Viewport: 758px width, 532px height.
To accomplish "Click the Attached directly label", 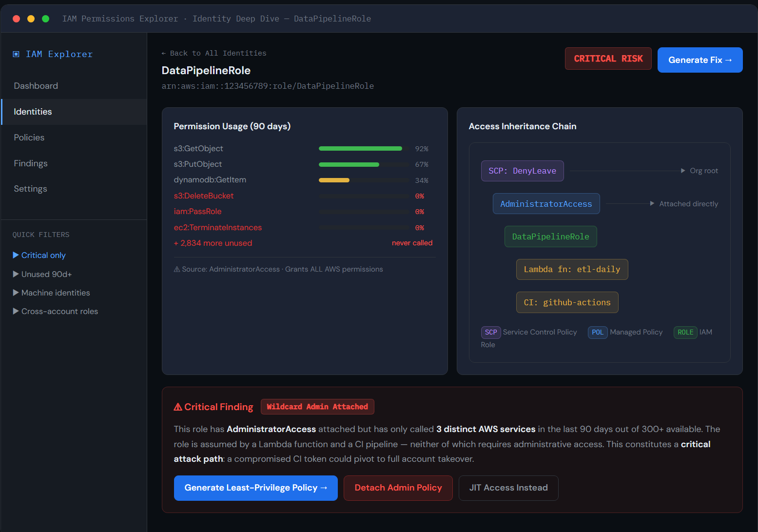I will click(x=689, y=204).
